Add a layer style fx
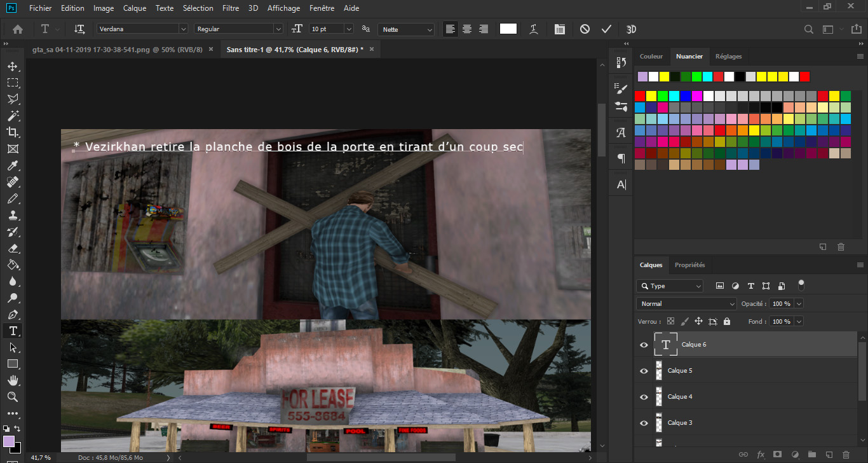This screenshot has height=463, width=868. tap(761, 454)
